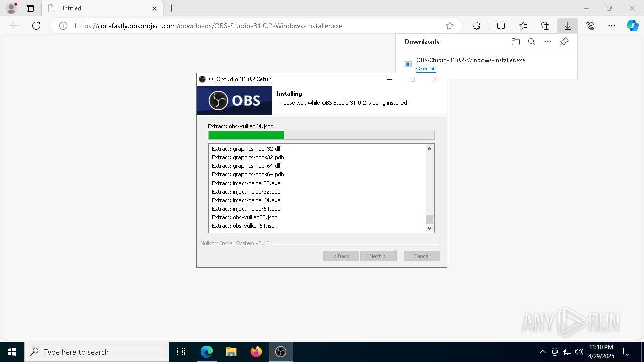Click the Back button in installer
Screen dimensions: 644x362
click(341, 256)
